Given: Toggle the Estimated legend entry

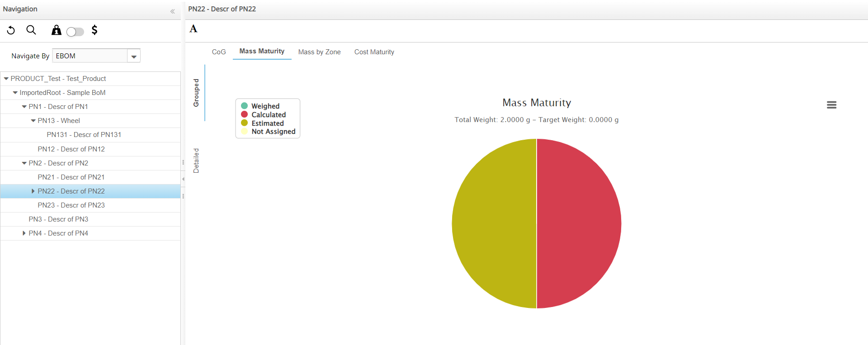Looking at the screenshot, I should (x=263, y=123).
